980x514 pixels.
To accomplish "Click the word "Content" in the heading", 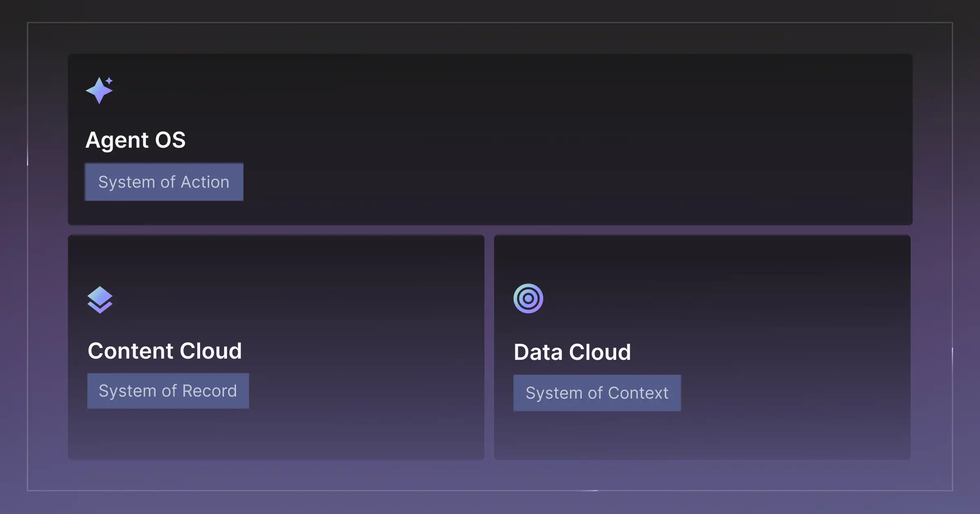I will pos(131,351).
